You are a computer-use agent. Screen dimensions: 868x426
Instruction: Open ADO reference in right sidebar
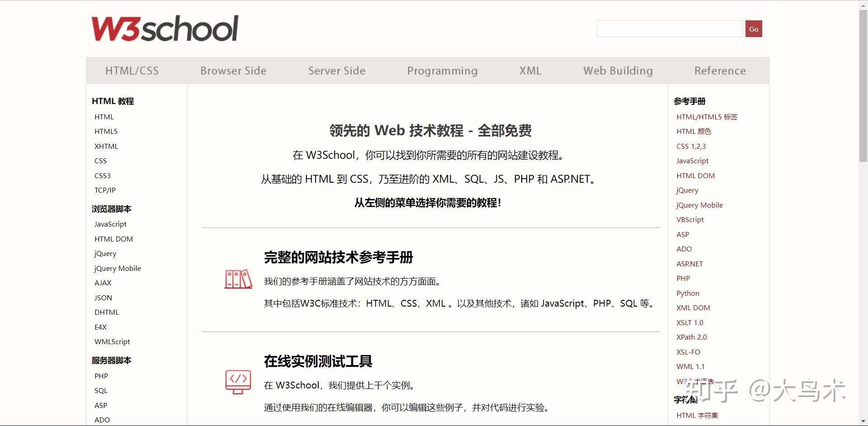pos(684,249)
